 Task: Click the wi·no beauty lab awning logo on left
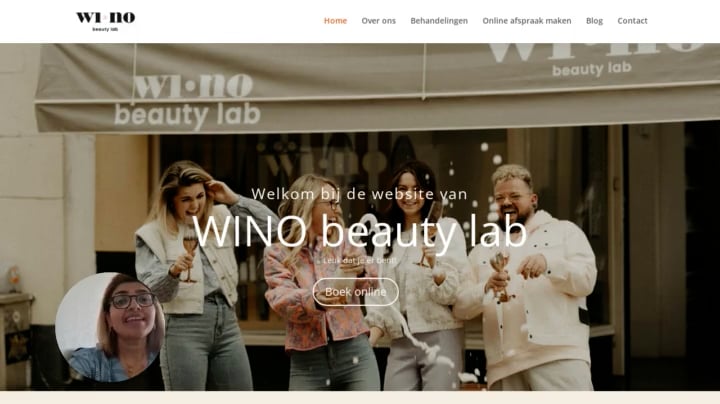[187, 101]
